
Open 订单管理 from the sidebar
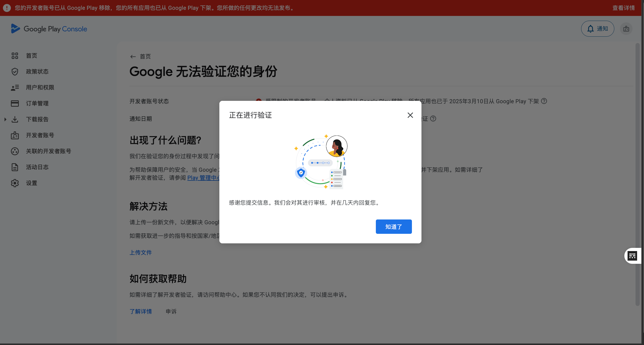tap(37, 103)
